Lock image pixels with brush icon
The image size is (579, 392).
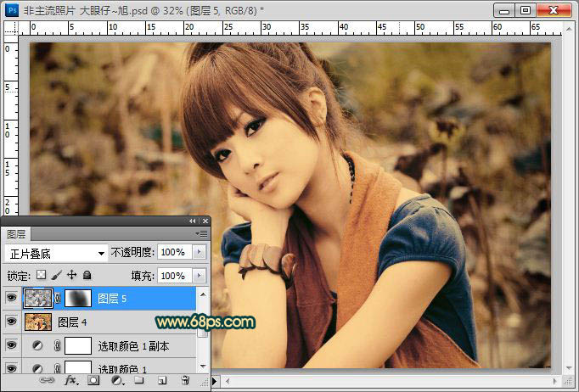(x=56, y=276)
